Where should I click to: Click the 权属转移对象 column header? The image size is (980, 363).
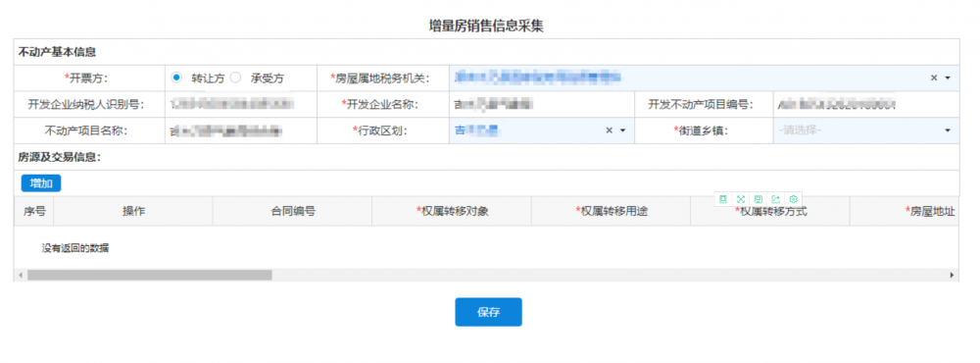452,212
